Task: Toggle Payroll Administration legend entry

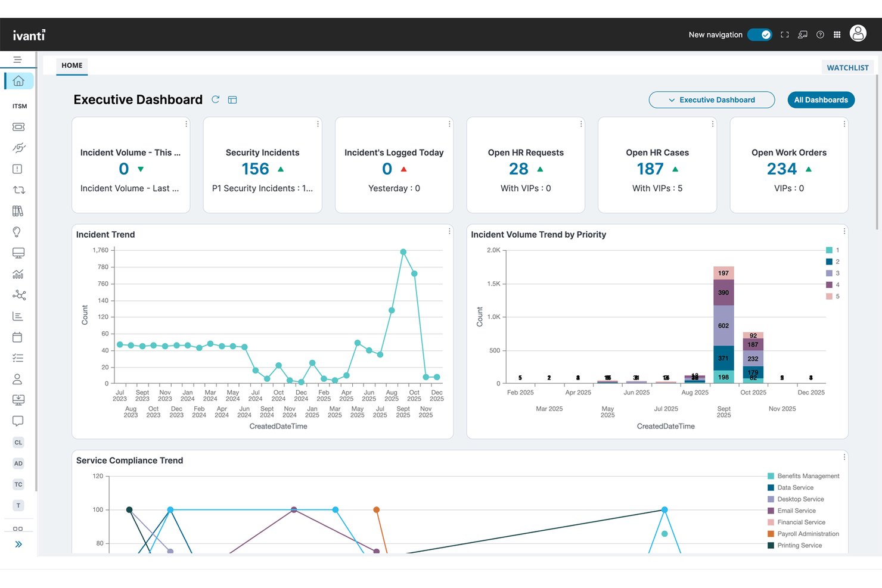Action: [x=803, y=534]
